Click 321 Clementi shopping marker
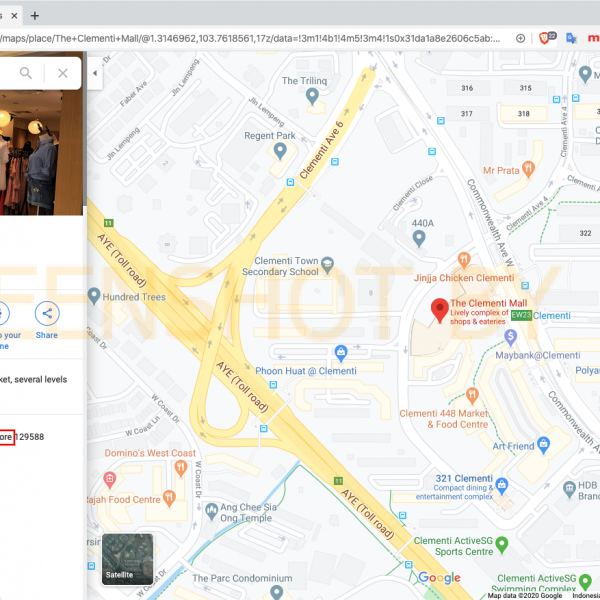Screen dimensions: 600x600 (502, 486)
